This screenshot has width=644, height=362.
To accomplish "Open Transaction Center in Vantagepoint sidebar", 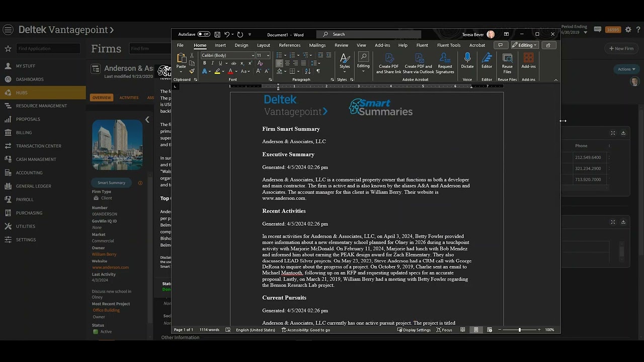I will [x=38, y=146].
